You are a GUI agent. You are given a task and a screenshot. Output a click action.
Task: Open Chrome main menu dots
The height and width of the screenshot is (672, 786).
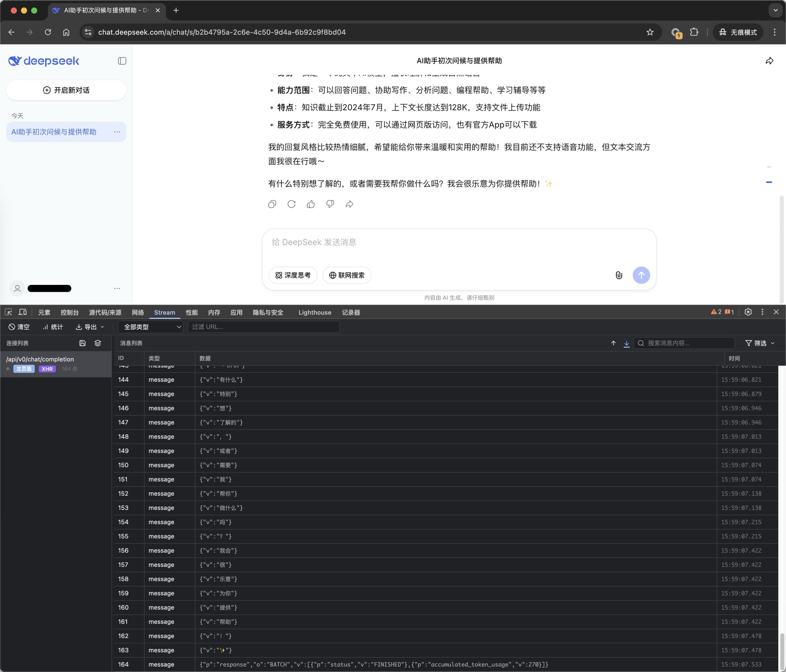(x=775, y=32)
